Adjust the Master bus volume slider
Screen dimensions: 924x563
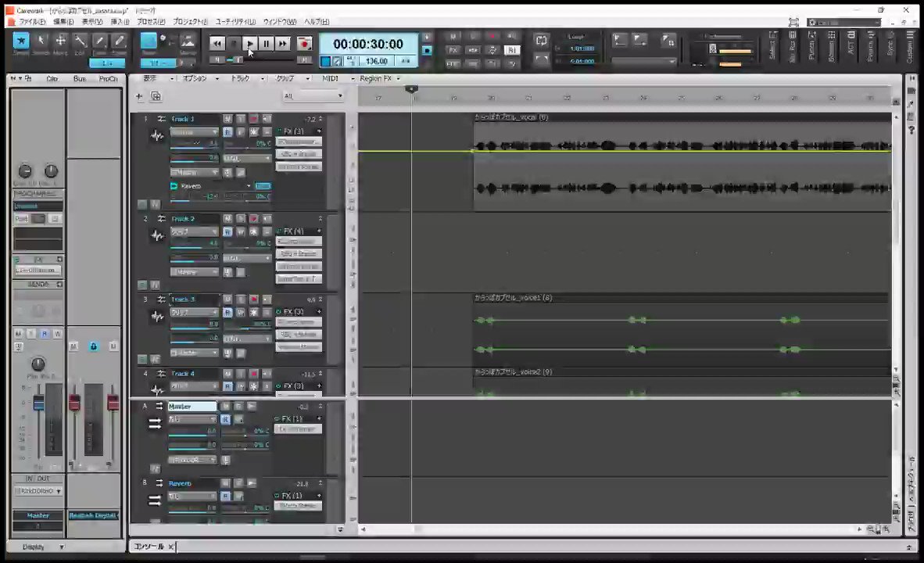point(192,432)
